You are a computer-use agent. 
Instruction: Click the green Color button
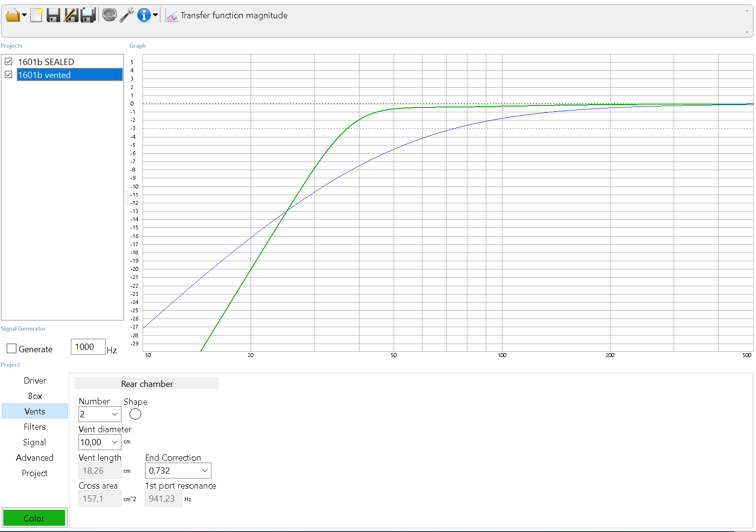34,518
